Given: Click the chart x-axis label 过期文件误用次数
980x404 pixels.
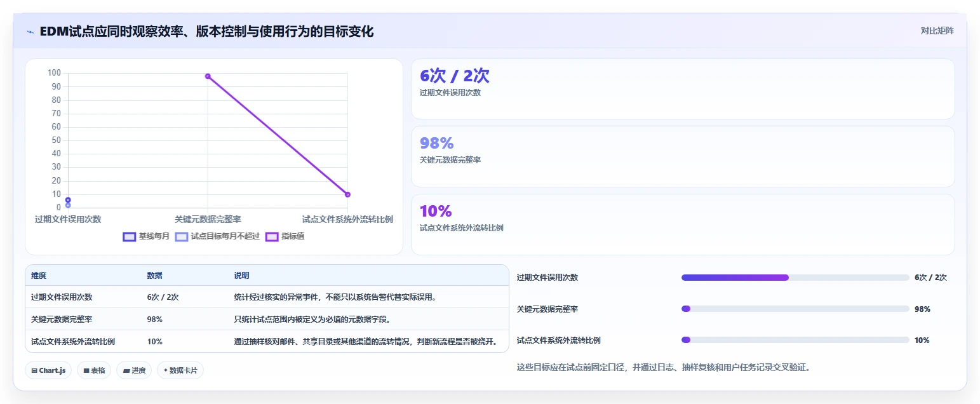Looking at the screenshot, I should pos(68,219).
